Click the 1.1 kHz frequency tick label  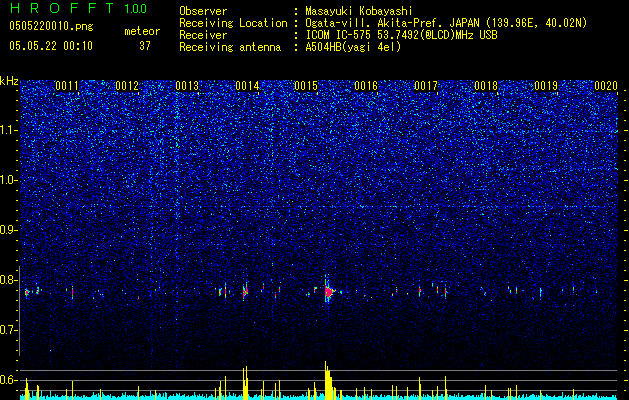(9, 130)
